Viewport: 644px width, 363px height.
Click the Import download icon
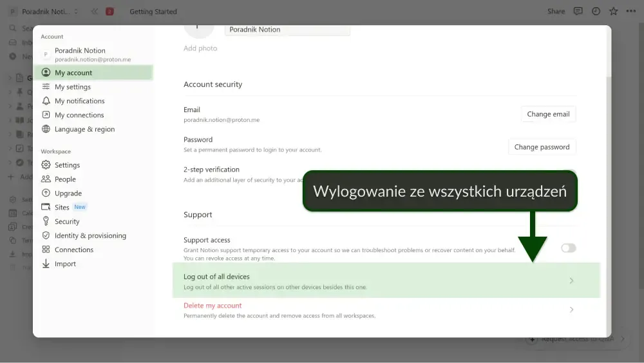click(46, 264)
